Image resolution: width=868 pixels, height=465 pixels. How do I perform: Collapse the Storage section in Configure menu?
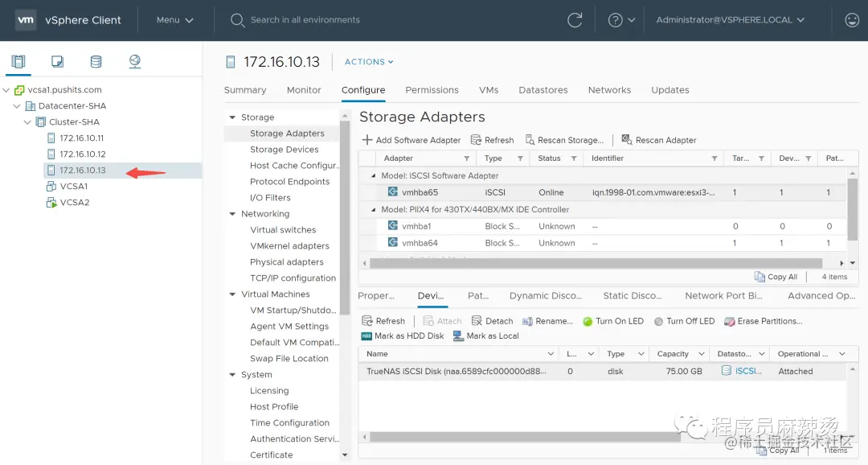(232, 117)
